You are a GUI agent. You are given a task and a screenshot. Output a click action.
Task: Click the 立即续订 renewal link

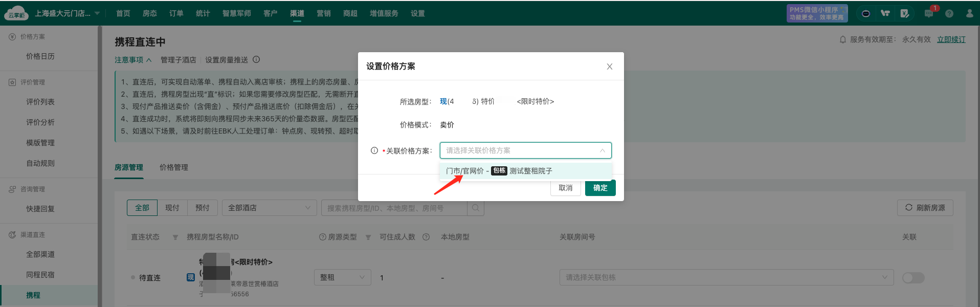pyautogui.click(x=951, y=39)
